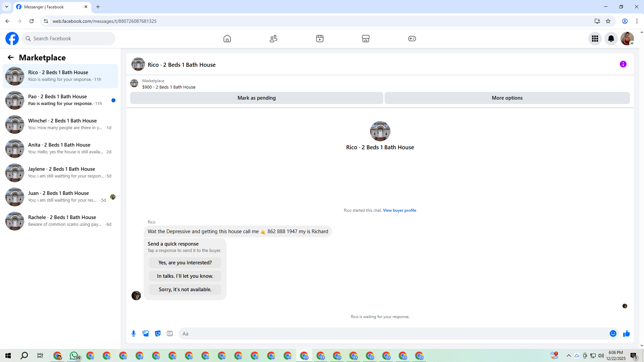Click More options button
This screenshot has width=644, height=362.
[507, 98]
